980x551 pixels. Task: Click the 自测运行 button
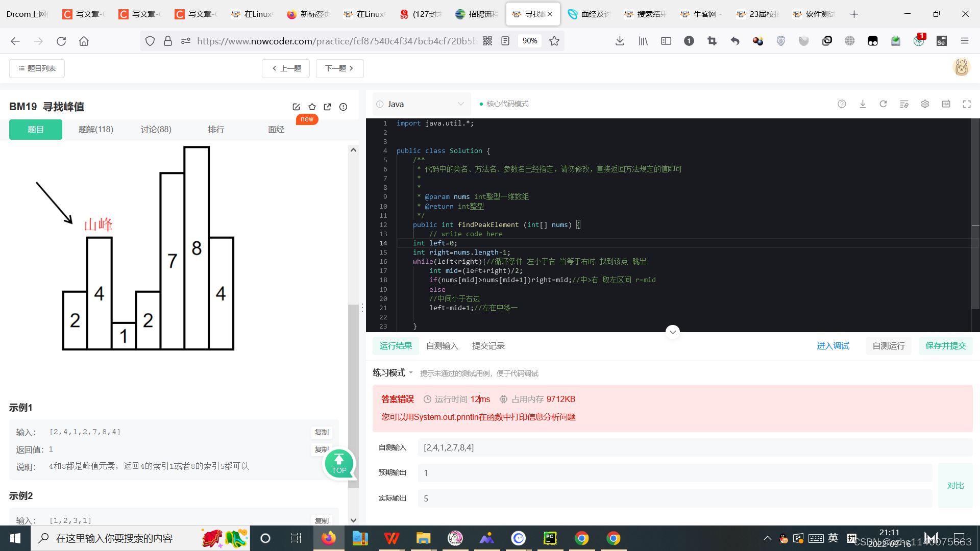click(x=888, y=346)
